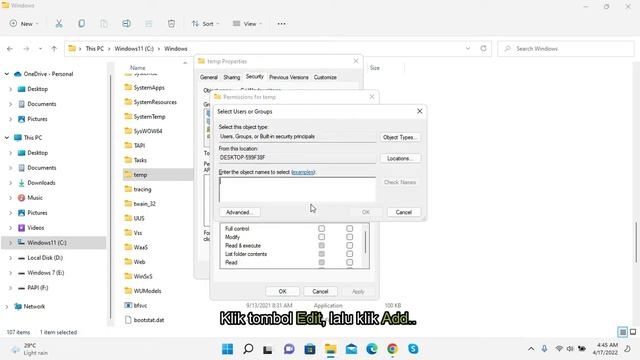Open the See more ellipsis menu
The width and height of the screenshot is (640, 360).
tap(281, 24)
